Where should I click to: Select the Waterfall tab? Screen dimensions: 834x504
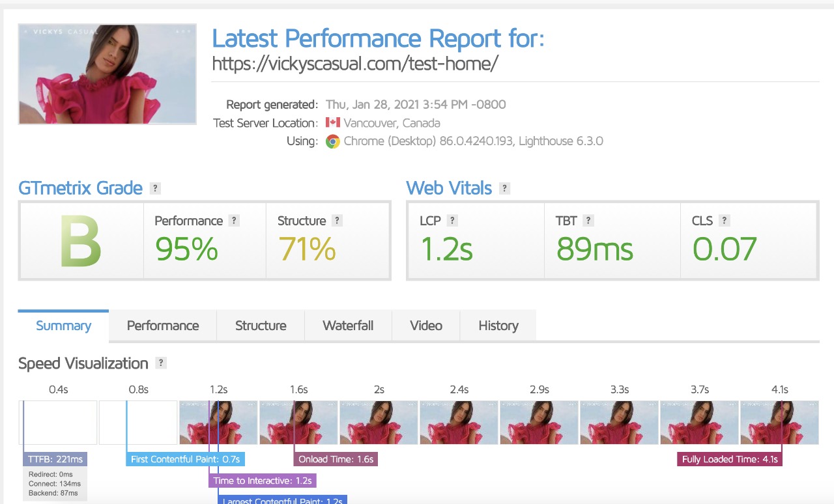(x=348, y=326)
